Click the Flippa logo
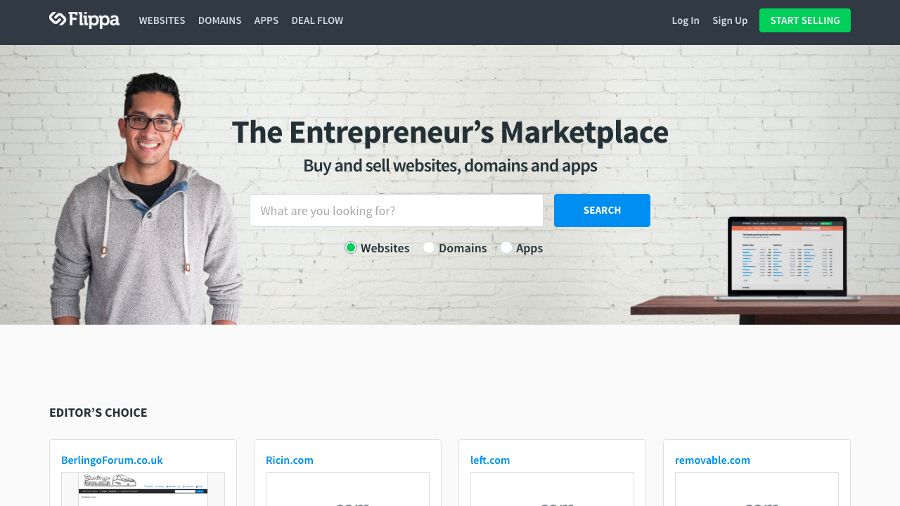The width and height of the screenshot is (900, 506). [x=84, y=20]
